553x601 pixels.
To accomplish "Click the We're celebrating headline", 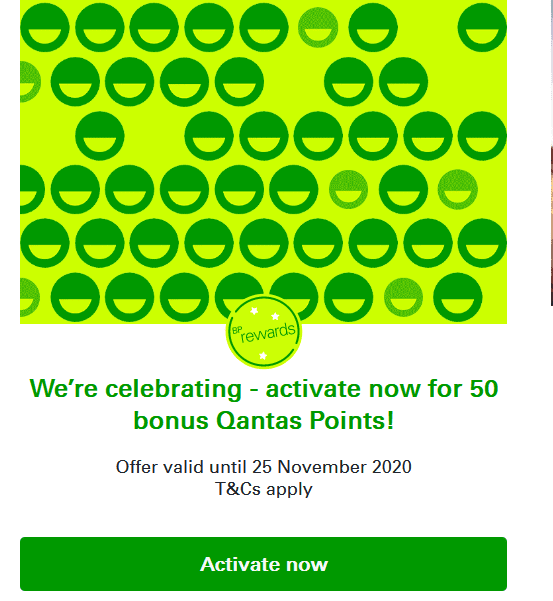I will coord(264,404).
